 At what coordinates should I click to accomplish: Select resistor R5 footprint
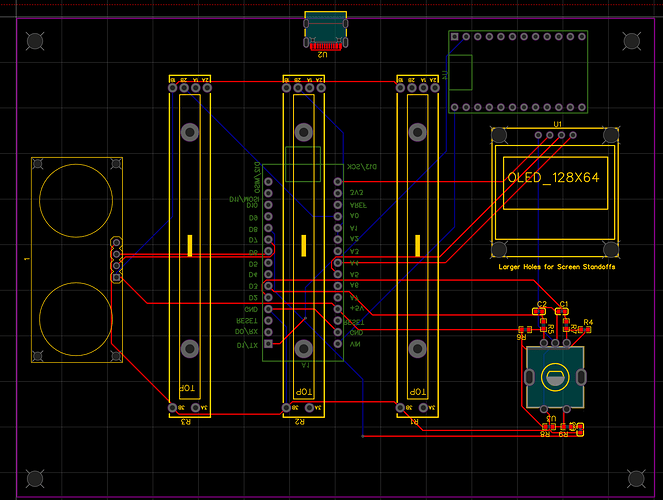click(x=544, y=325)
